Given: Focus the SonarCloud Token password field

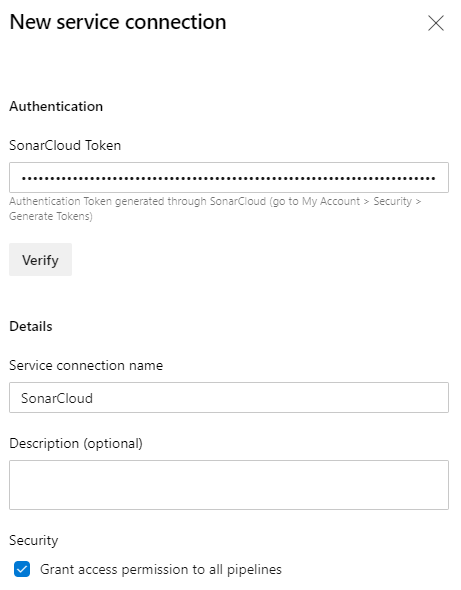Looking at the screenshot, I should tap(229, 178).
